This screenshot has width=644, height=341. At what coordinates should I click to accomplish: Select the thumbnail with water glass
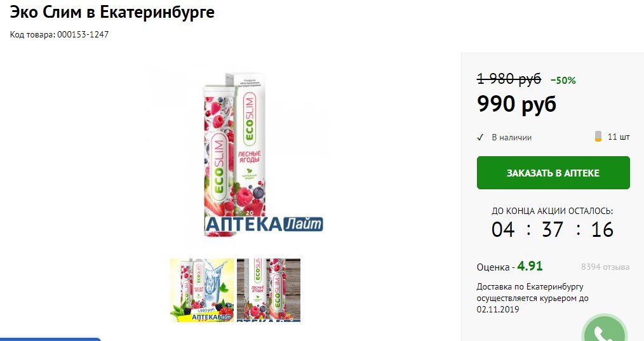tap(202, 290)
